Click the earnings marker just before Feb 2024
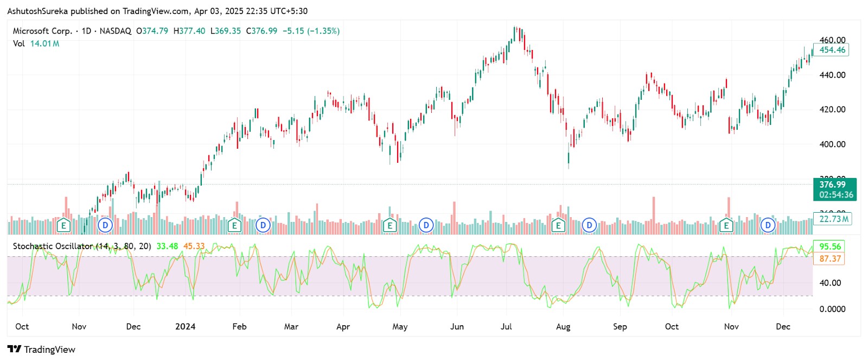The image size is (868, 362). [234, 225]
